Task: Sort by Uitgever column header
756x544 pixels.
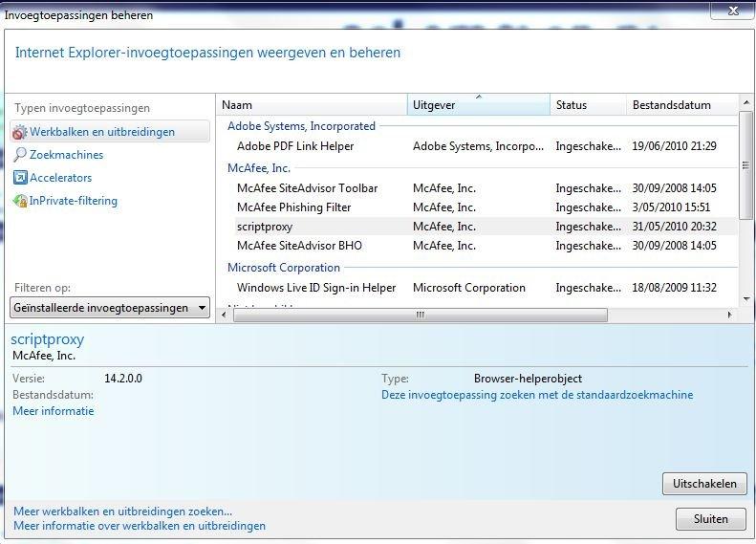Action: (x=479, y=105)
